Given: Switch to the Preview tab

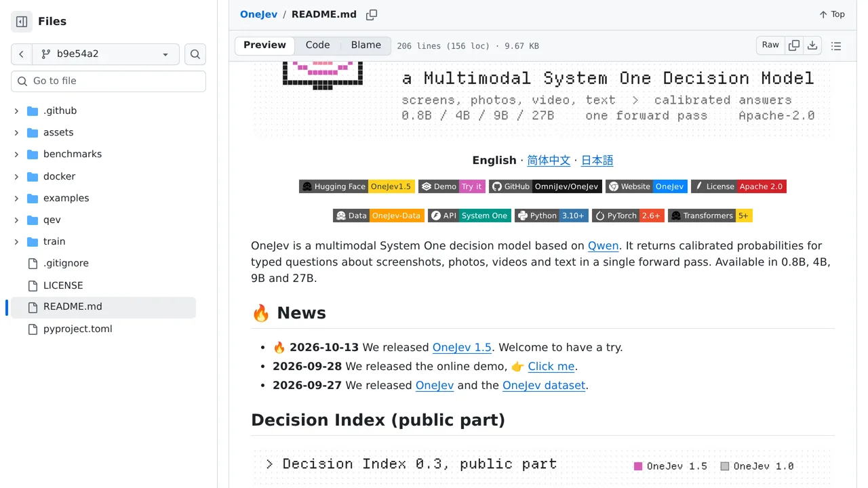Looking at the screenshot, I should coord(264,45).
